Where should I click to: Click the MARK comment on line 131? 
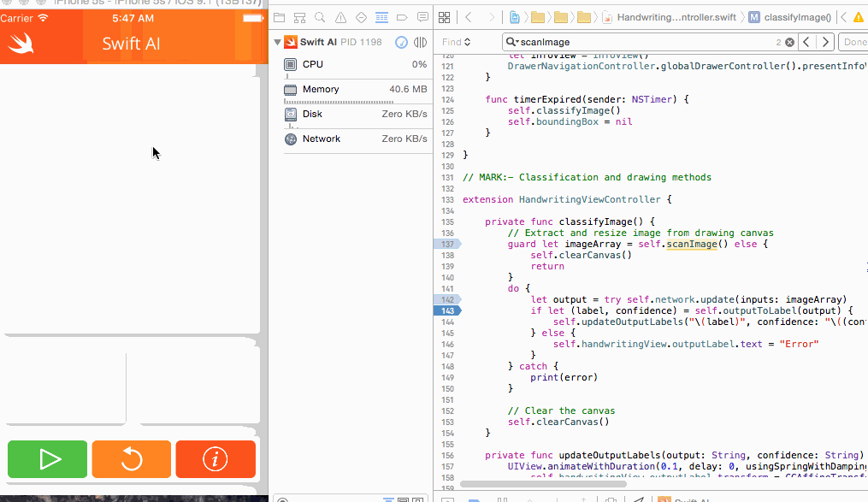(587, 177)
